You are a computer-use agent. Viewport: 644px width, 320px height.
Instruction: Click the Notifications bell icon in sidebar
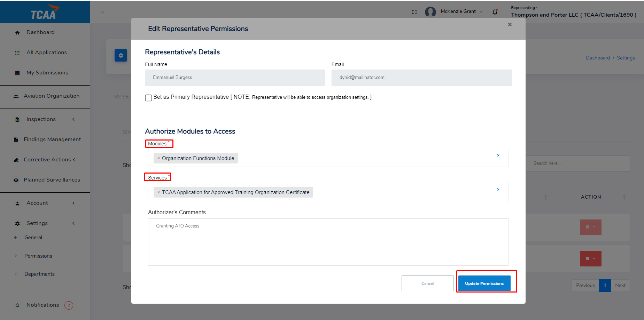17,305
